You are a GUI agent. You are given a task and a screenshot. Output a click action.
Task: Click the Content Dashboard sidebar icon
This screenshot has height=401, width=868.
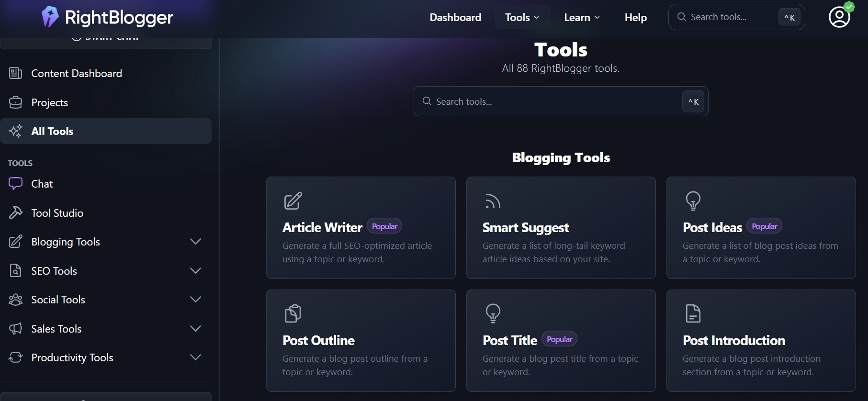tap(16, 73)
